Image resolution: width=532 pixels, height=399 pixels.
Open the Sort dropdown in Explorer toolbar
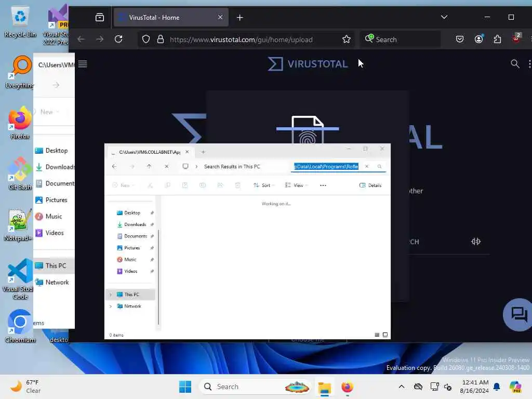[x=263, y=185]
